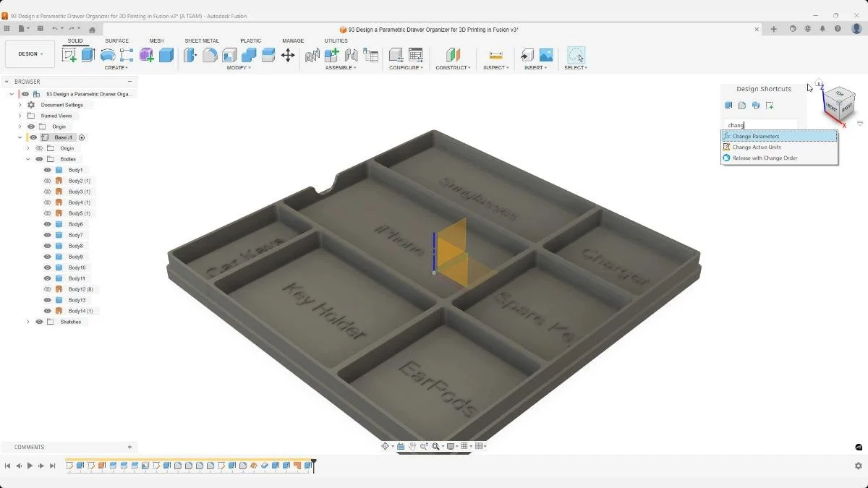Toggle visibility of Body1
868x488 pixels.
48,170
